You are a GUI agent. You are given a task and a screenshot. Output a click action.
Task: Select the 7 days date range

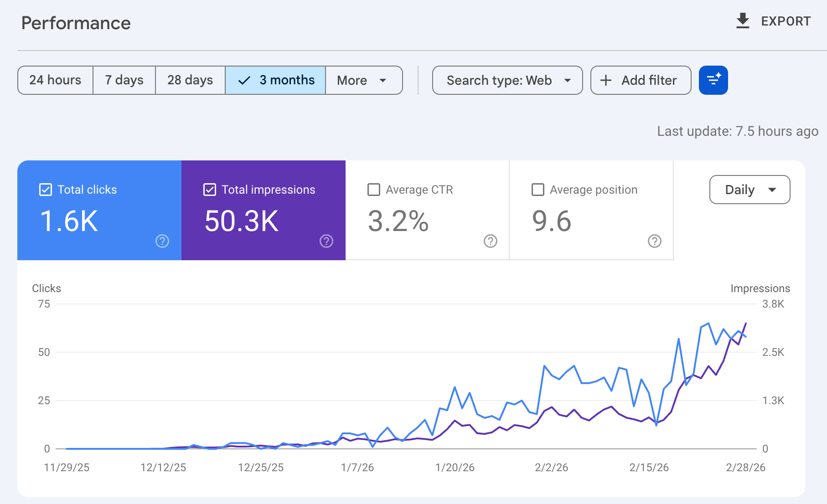[x=124, y=80]
